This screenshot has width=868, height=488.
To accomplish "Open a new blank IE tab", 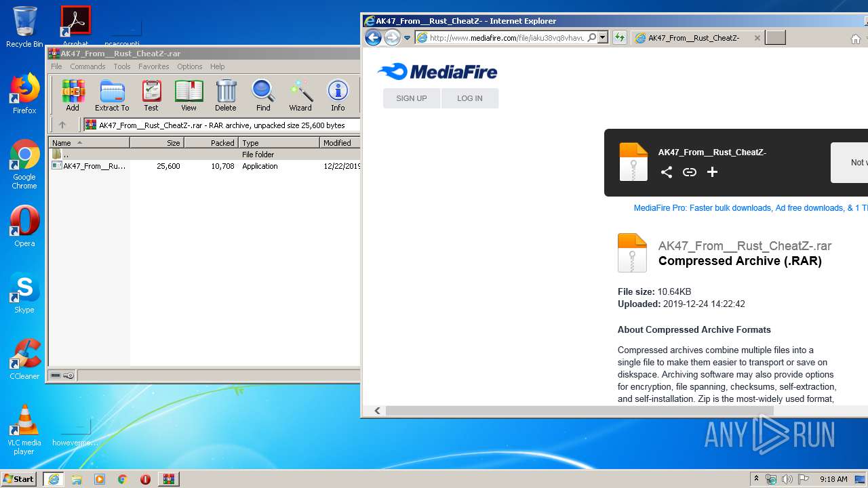I will pos(775,38).
